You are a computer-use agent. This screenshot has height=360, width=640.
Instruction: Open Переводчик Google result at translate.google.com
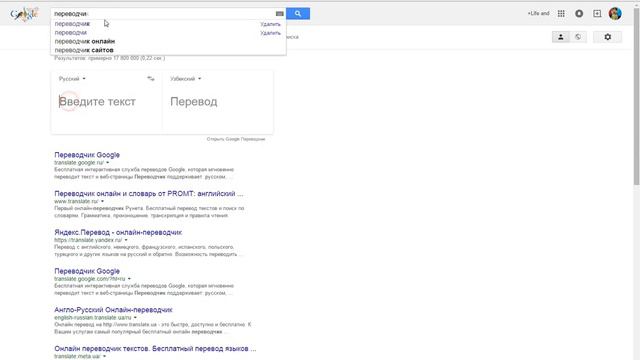87,271
